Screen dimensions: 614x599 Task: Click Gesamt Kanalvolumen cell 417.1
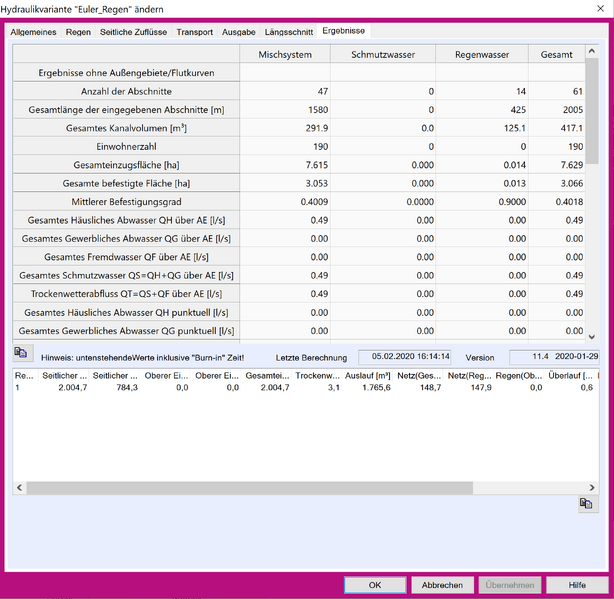point(556,128)
